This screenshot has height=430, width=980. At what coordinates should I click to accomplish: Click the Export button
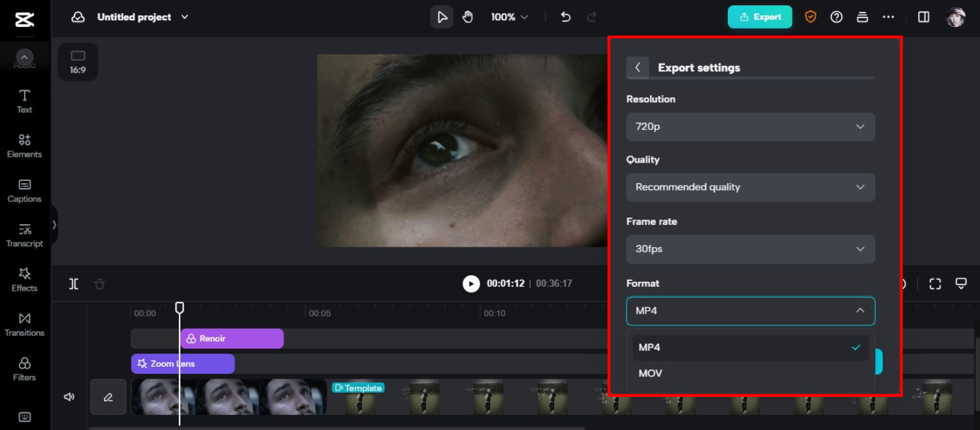pos(760,17)
